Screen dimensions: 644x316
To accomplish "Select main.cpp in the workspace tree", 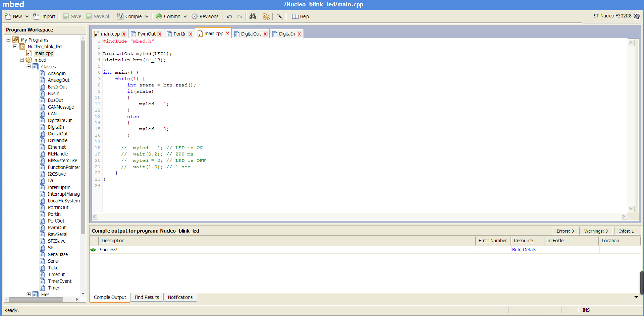I will point(44,53).
